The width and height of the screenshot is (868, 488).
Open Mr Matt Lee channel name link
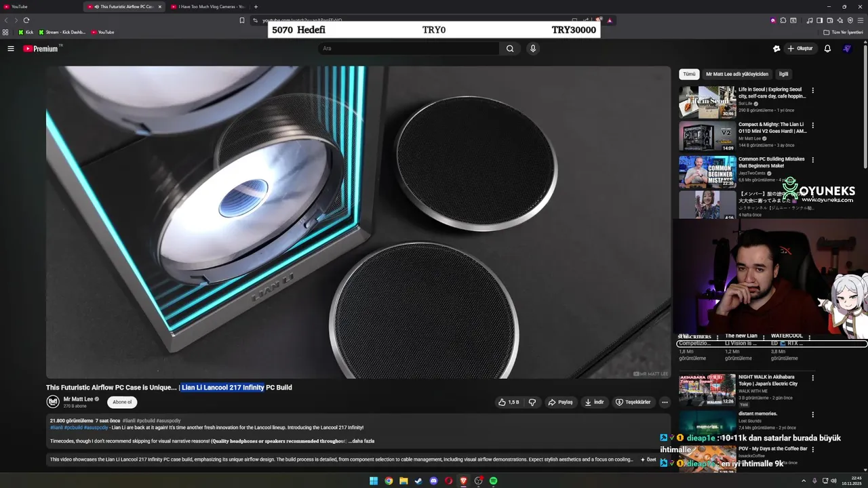coord(78,399)
